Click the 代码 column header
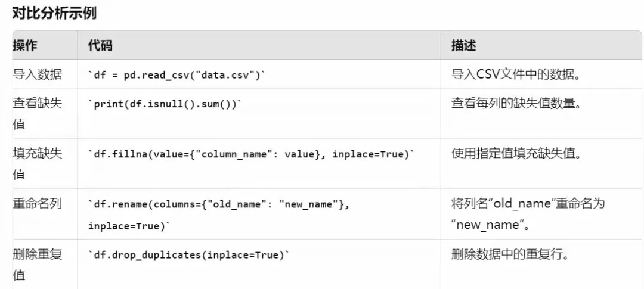The image size is (644, 289). click(100, 45)
